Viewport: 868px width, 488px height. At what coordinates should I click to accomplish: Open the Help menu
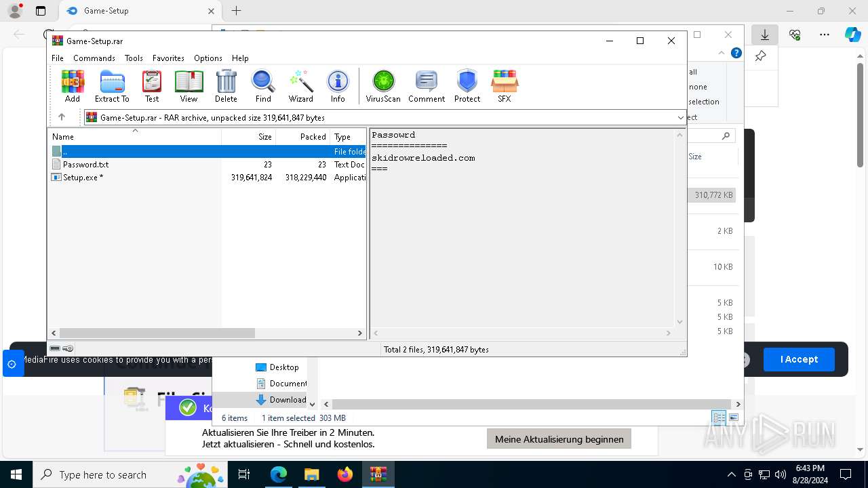(240, 58)
